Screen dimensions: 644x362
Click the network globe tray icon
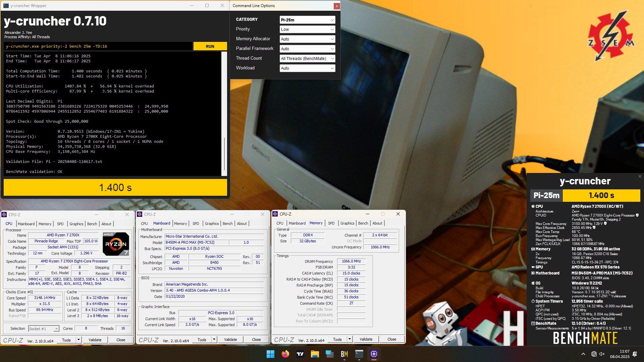pos(594,354)
